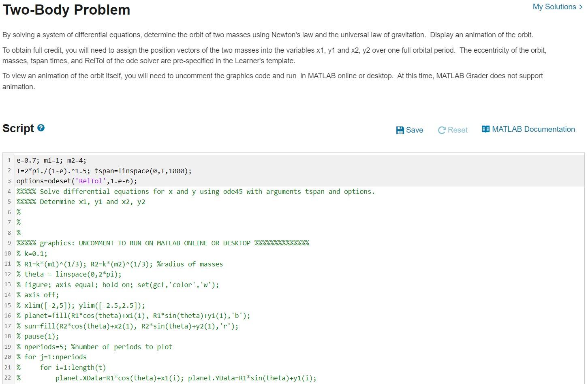The image size is (588, 384).
Task: Click the Save button label
Action: pyautogui.click(x=415, y=130)
